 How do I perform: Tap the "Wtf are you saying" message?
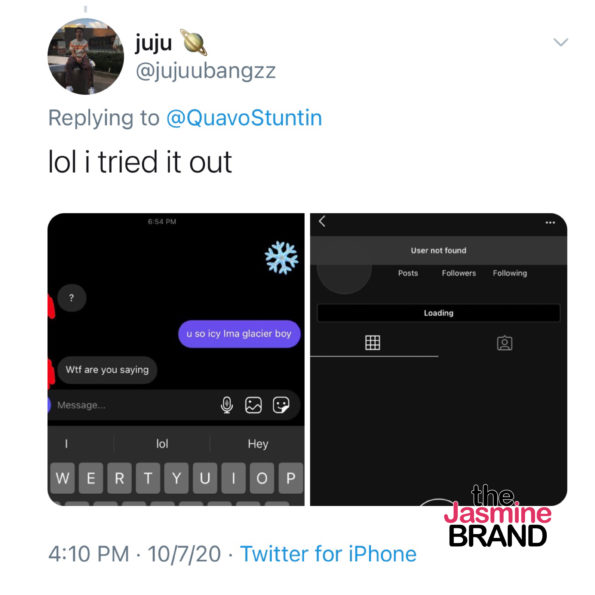click(107, 370)
